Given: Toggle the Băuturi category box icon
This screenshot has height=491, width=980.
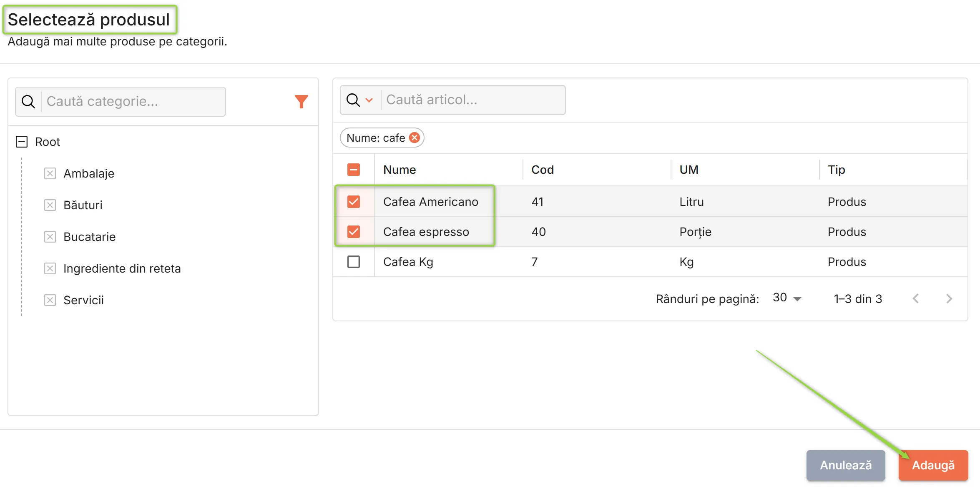Looking at the screenshot, I should (50, 205).
